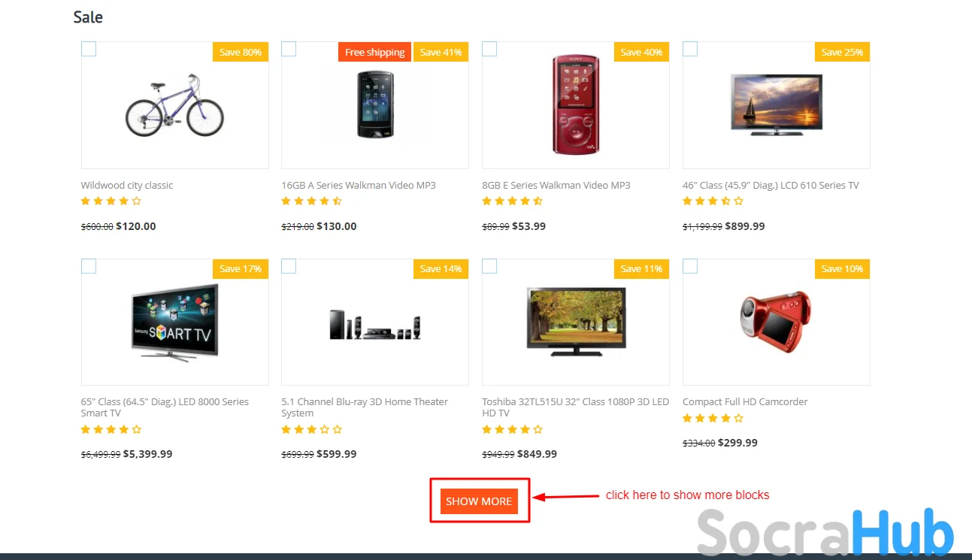This screenshot has height=560, width=972.
Task: Click star rating under Compact Full HD Camcorder
Action: pos(713,418)
